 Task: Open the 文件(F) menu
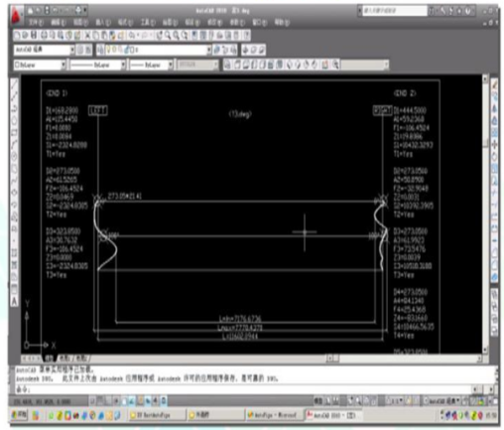click(37, 23)
